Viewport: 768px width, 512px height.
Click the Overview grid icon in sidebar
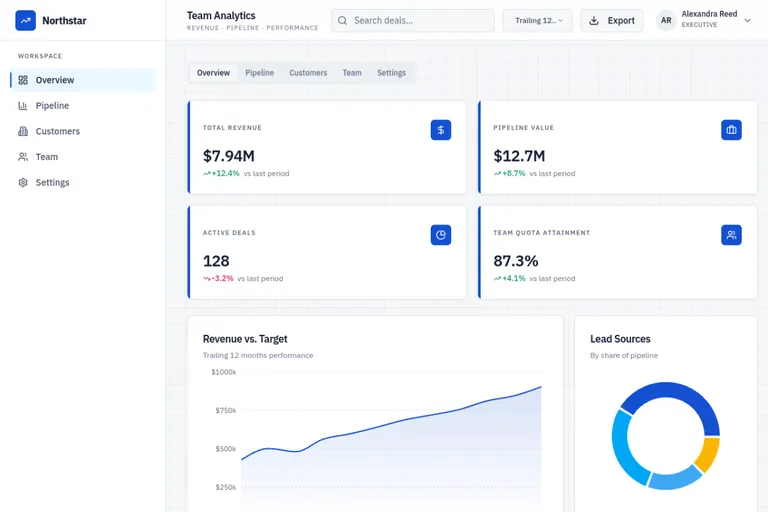[x=23, y=80]
